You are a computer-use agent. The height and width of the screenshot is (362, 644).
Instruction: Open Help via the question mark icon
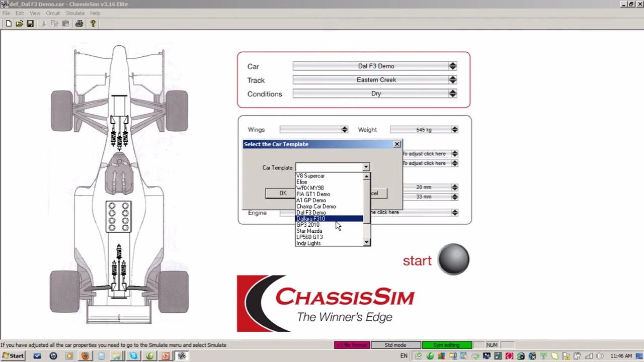[x=93, y=24]
